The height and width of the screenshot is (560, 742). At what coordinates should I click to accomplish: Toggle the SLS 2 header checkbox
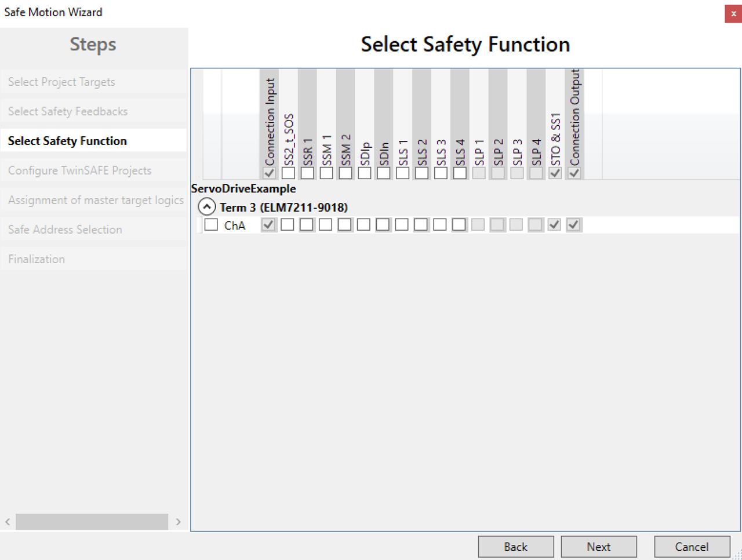[422, 173]
